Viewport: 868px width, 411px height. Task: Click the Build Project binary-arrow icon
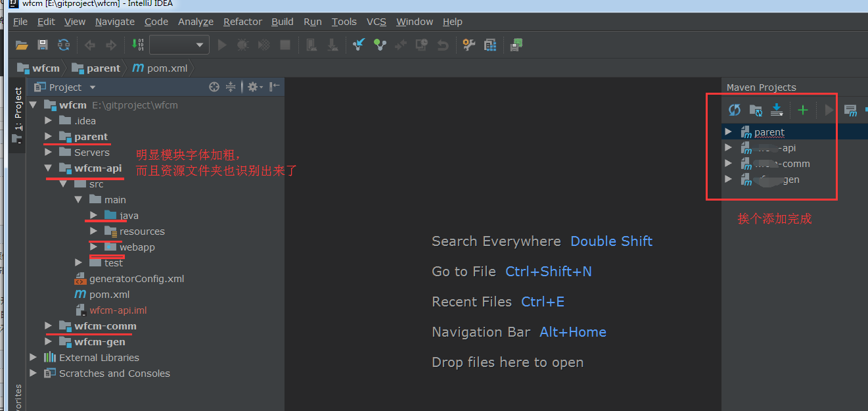pyautogui.click(x=137, y=45)
